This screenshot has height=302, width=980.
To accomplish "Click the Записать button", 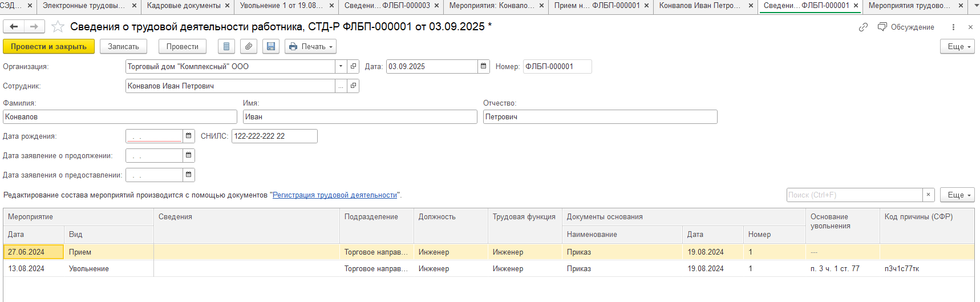I will point(123,47).
